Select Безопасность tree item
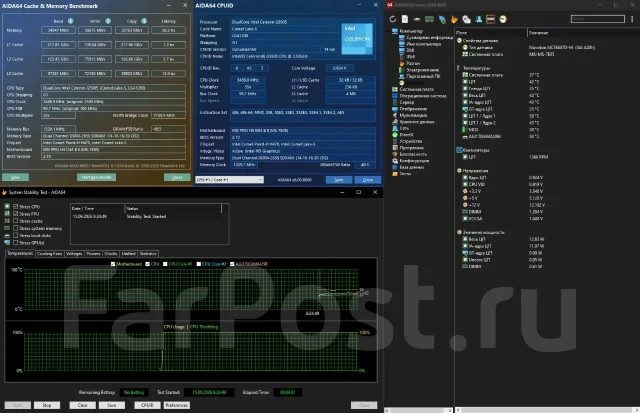Viewport: 640px width, 413px height. tap(413, 154)
